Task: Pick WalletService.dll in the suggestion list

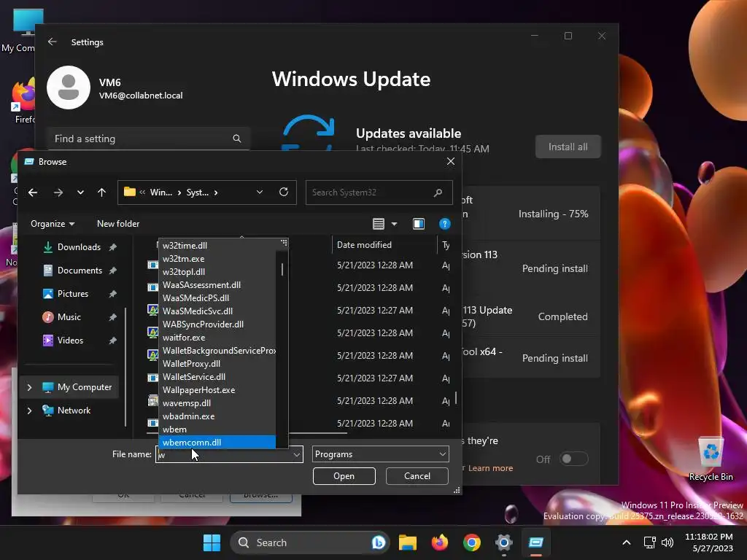Action: (194, 377)
